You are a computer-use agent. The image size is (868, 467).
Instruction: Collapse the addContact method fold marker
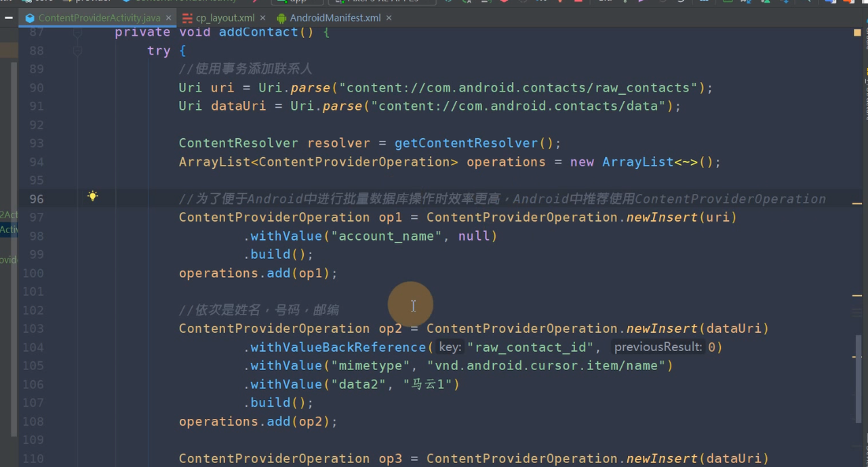coord(78,32)
